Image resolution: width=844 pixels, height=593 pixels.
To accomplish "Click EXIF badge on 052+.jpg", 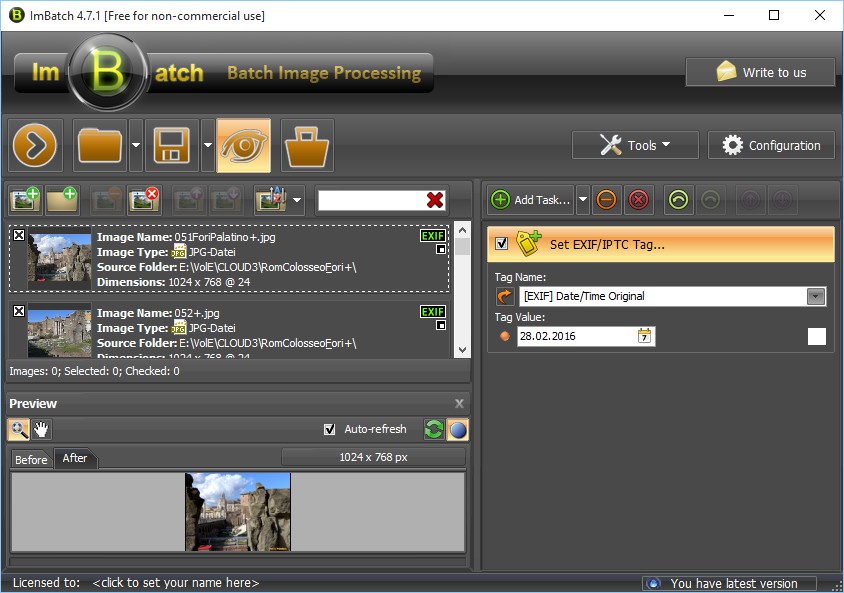I will [x=433, y=312].
